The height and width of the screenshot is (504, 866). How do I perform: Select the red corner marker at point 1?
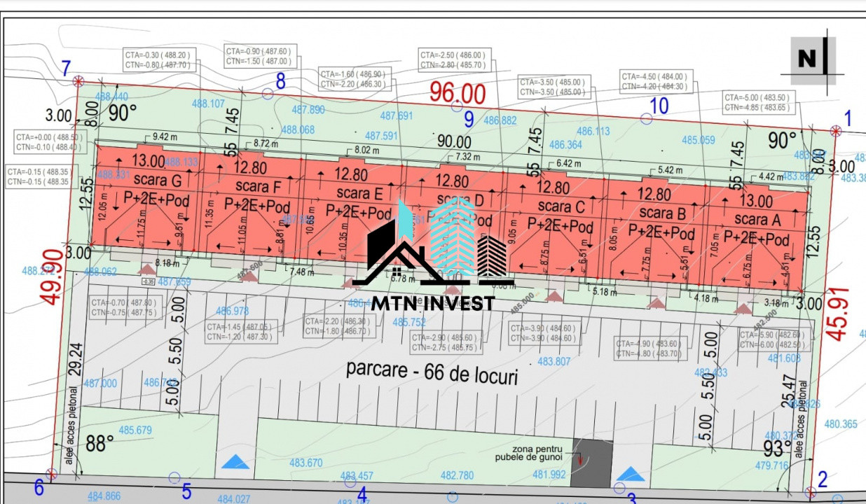[834, 131]
